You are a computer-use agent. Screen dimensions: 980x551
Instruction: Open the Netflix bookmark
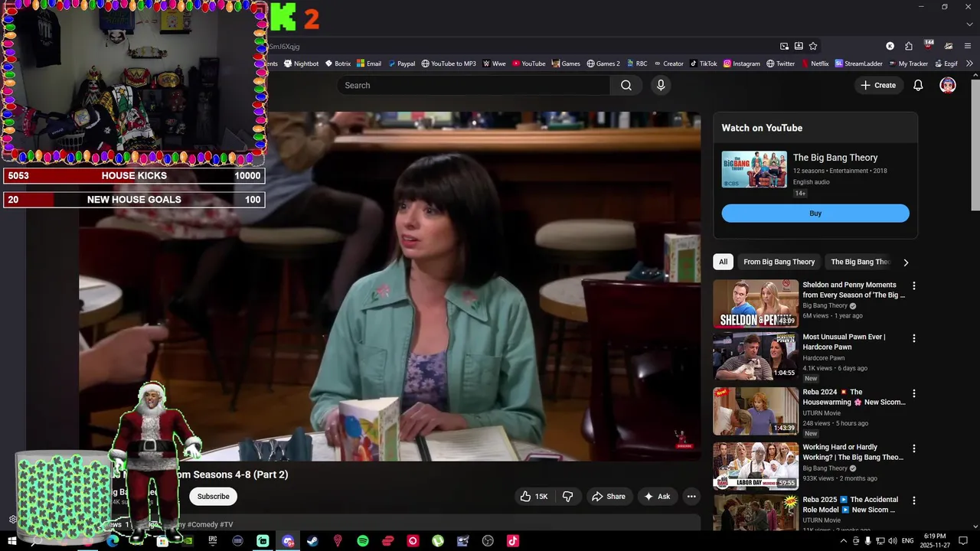coord(815,64)
